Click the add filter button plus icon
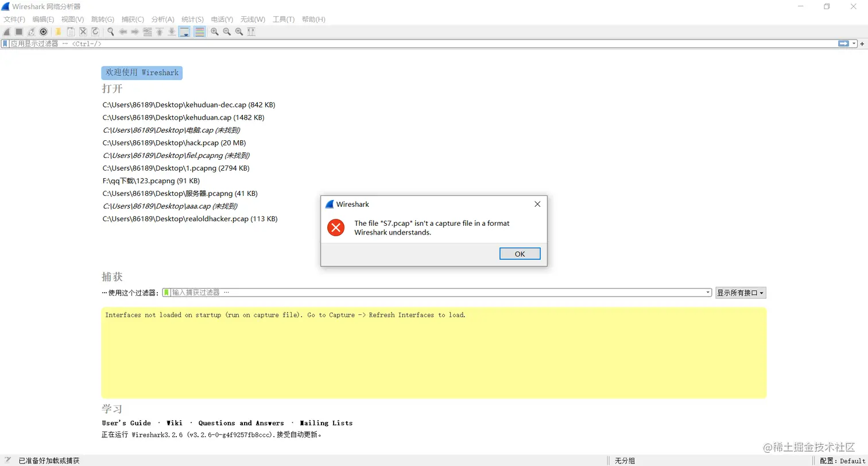The width and height of the screenshot is (868, 466). (862, 44)
